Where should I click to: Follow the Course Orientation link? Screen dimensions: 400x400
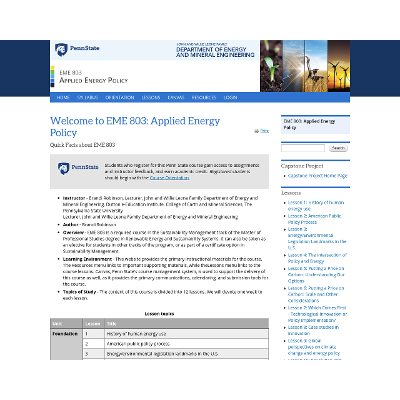pyautogui.click(x=169, y=178)
